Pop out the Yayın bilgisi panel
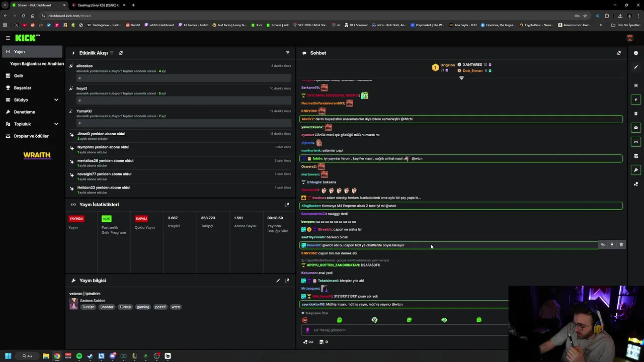The height and width of the screenshot is (362, 644). [287, 281]
